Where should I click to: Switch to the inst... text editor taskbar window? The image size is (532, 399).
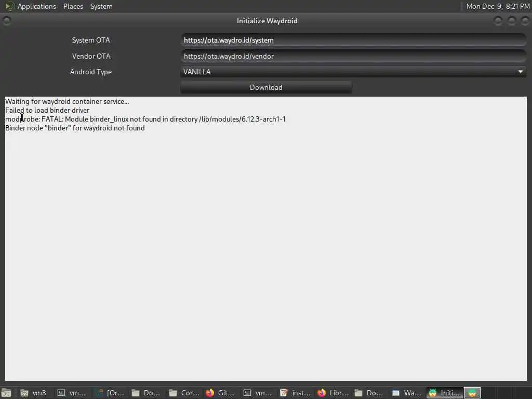point(296,393)
